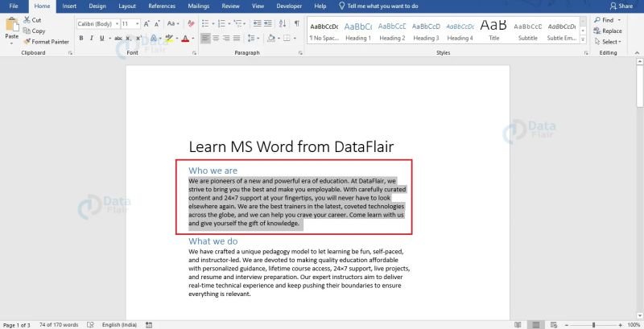644x329 pixels.
Task: Switch to the Layout tab
Action: (127, 6)
